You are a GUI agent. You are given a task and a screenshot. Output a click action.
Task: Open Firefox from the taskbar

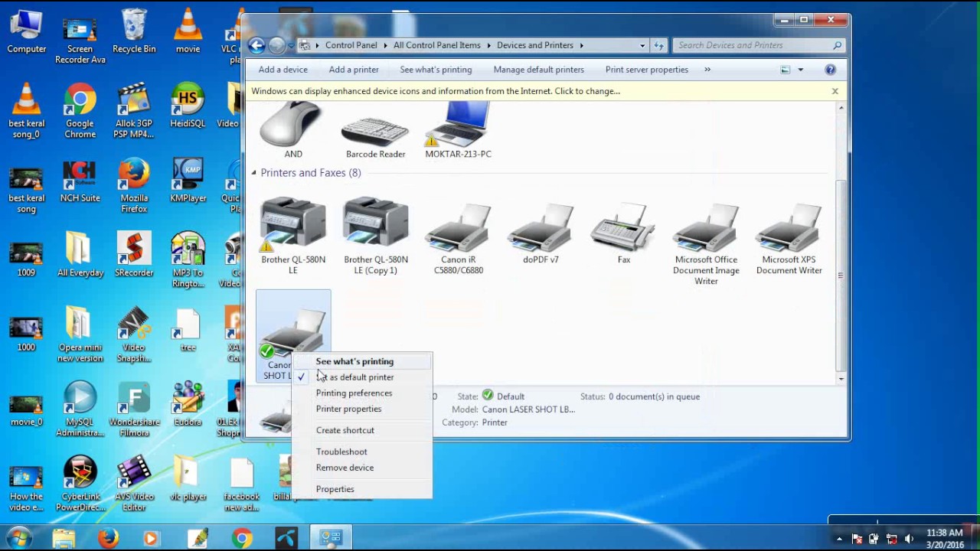coord(108,539)
